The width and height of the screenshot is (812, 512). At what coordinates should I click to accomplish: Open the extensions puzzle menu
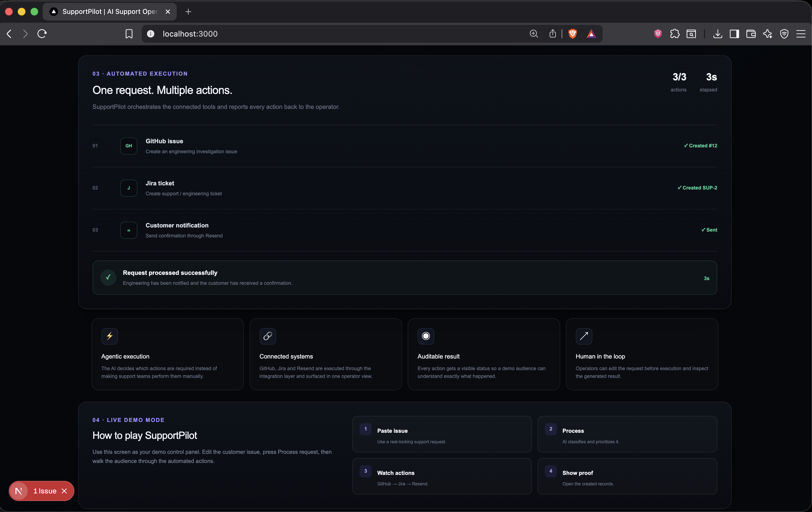point(675,34)
